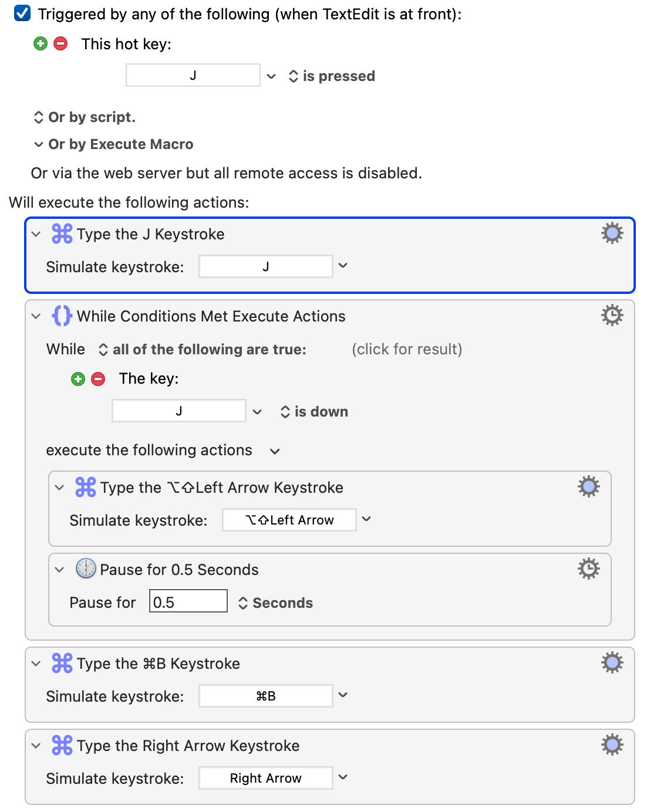The height and width of the screenshot is (812, 647).
Task: Collapse the Type the J Keystroke action
Action: [36, 234]
